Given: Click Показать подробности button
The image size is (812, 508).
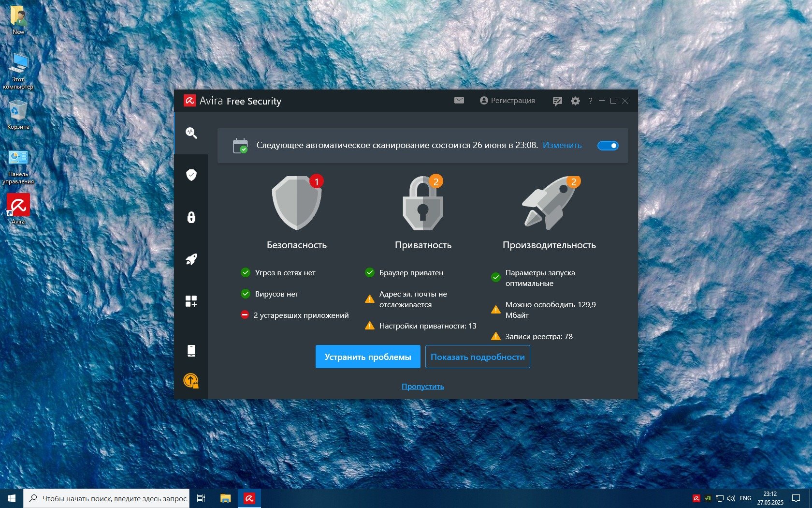Looking at the screenshot, I should pyautogui.click(x=478, y=357).
